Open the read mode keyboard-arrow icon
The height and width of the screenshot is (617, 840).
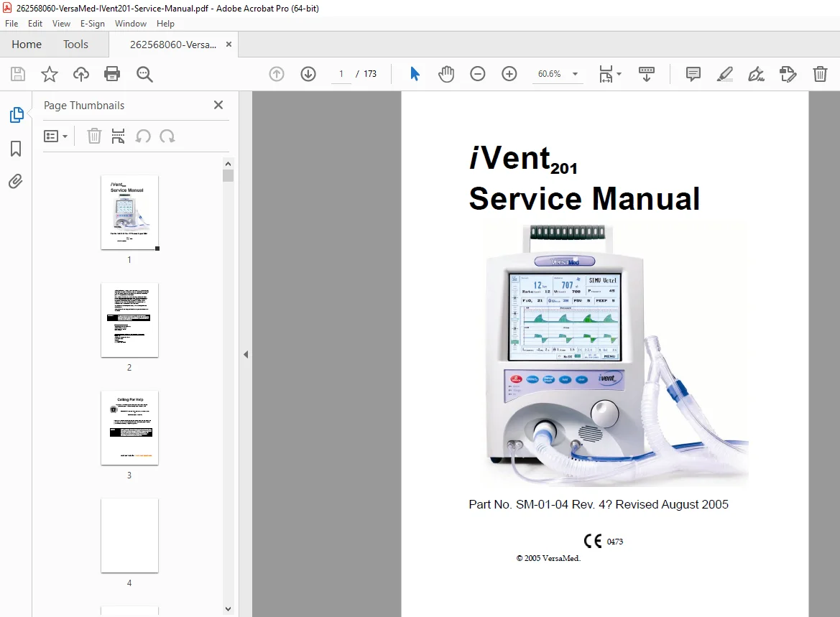click(647, 74)
